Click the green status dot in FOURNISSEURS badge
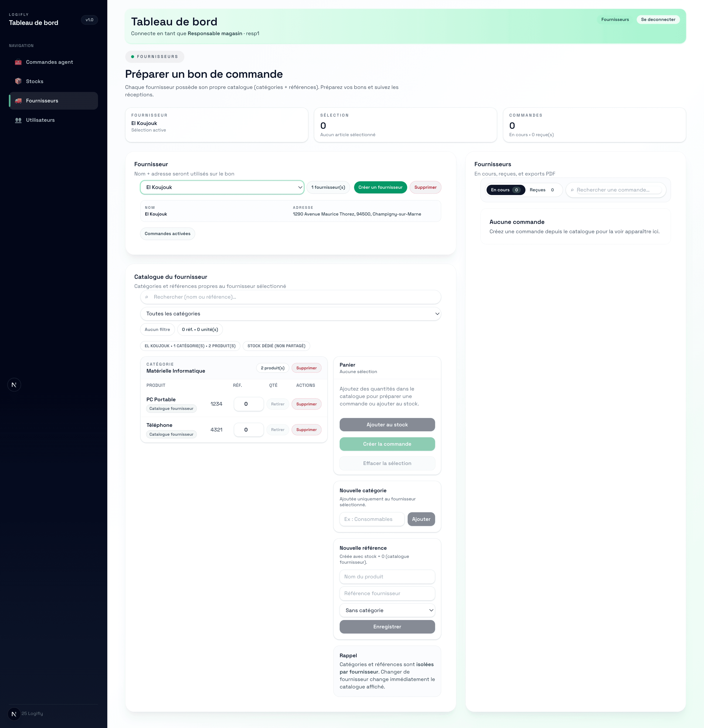 [133, 57]
